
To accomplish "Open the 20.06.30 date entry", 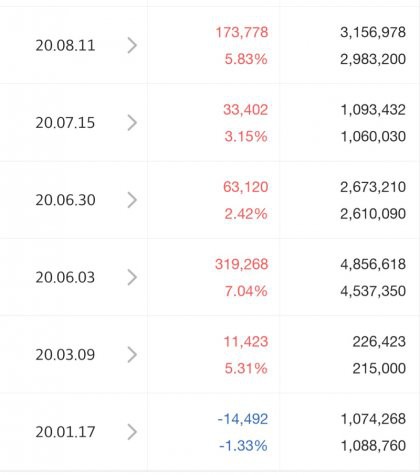I will pyautogui.click(x=65, y=200).
